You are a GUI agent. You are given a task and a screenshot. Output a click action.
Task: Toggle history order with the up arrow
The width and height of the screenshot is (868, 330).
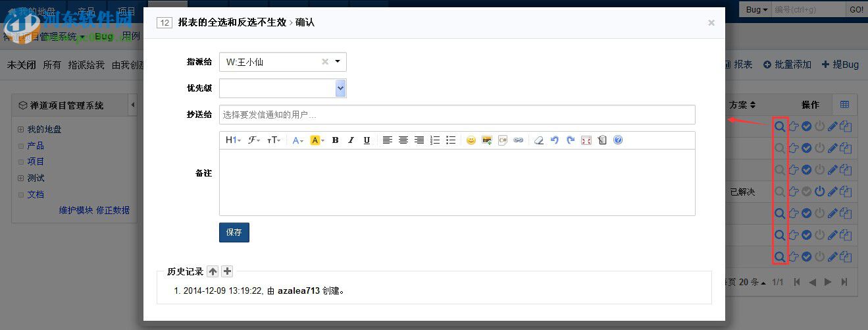click(x=213, y=271)
